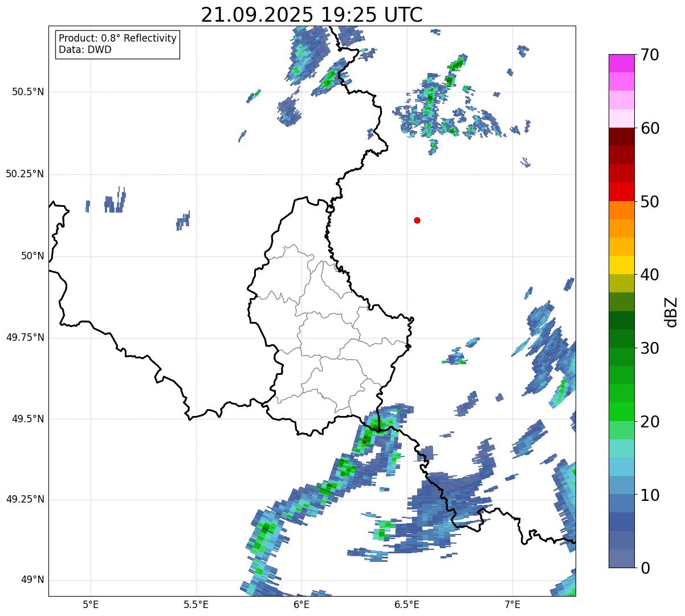
Task: Click the colorbar tick label 0
Action: pos(644,568)
